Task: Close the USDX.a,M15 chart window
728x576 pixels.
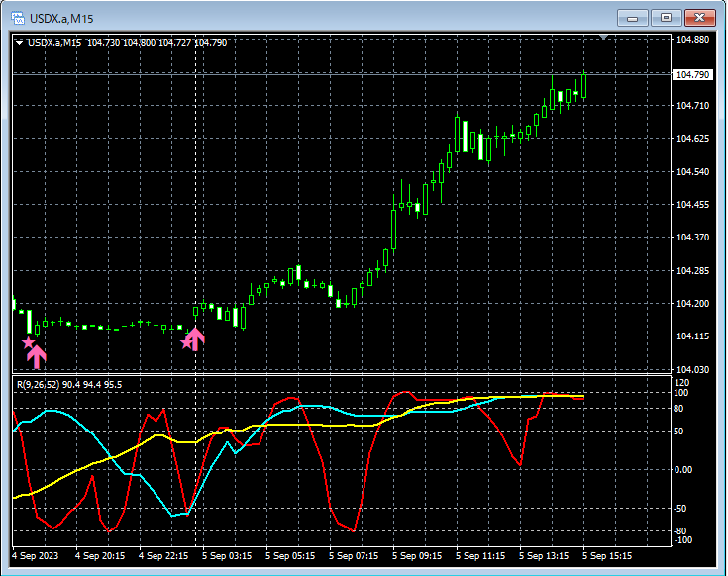Action: click(699, 18)
